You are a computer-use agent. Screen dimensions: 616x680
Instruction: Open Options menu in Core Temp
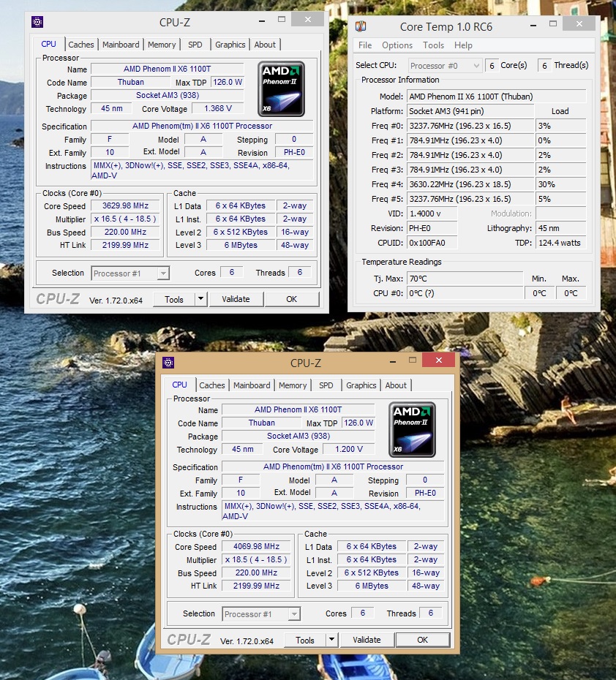397,45
